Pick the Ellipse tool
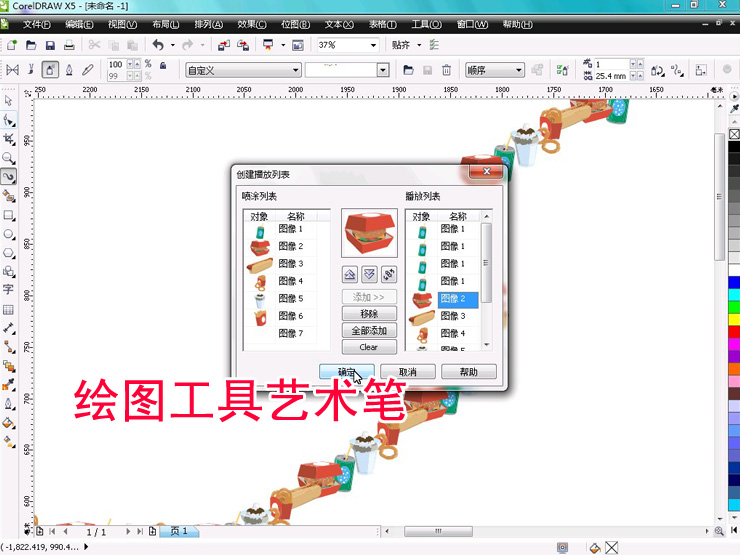 pyautogui.click(x=9, y=234)
